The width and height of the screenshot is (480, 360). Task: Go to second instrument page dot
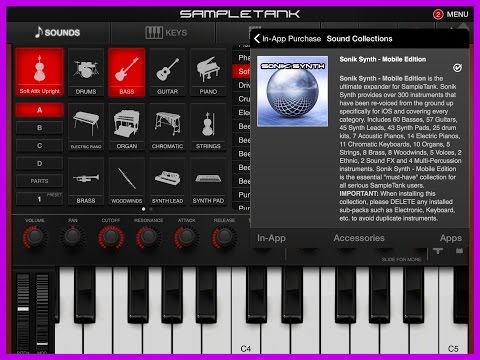pyautogui.click(x=151, y=209)
